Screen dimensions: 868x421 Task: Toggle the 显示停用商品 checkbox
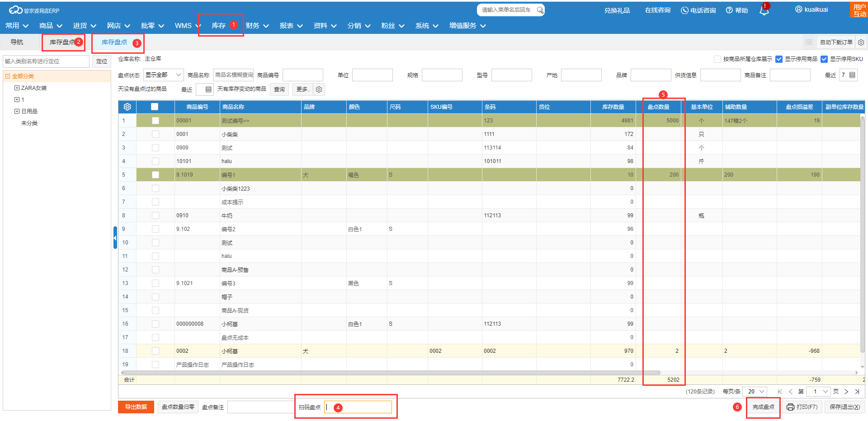point(779,59)
